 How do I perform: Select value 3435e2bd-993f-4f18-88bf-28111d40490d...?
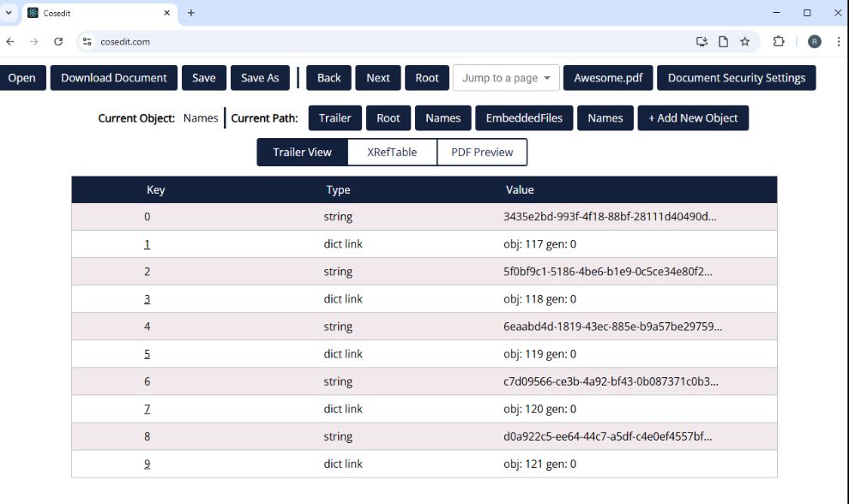point(610,217)
